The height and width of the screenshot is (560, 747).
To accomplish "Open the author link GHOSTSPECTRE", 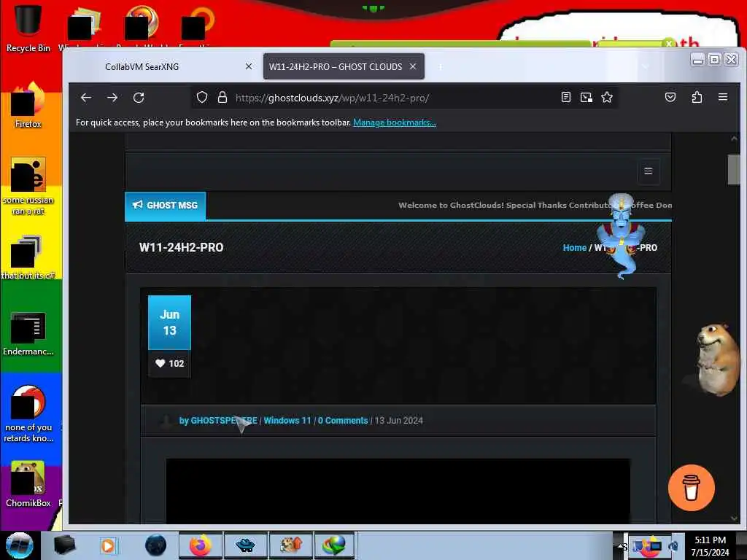I will 224,421.
